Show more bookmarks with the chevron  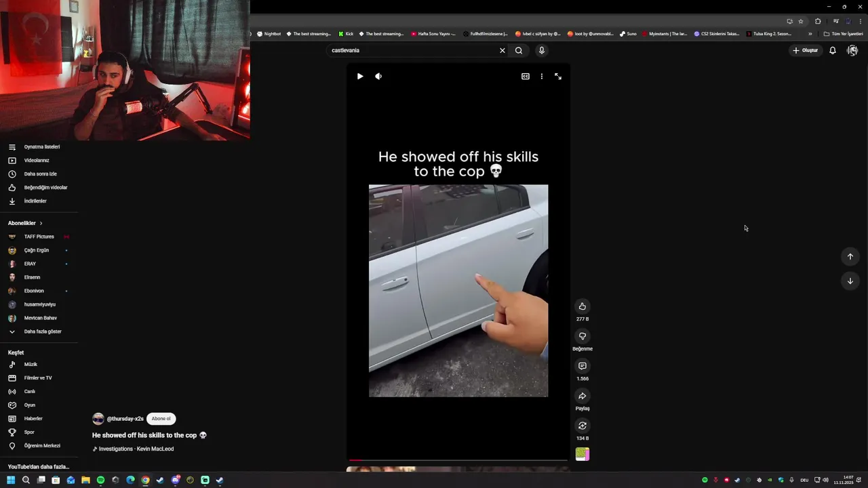pos(810,34)
